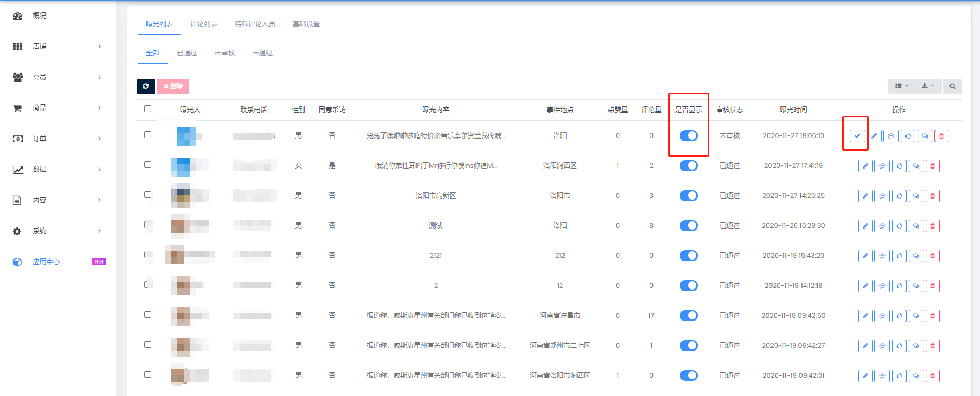Click the avatar thumbnail in second row

point(181,166)
